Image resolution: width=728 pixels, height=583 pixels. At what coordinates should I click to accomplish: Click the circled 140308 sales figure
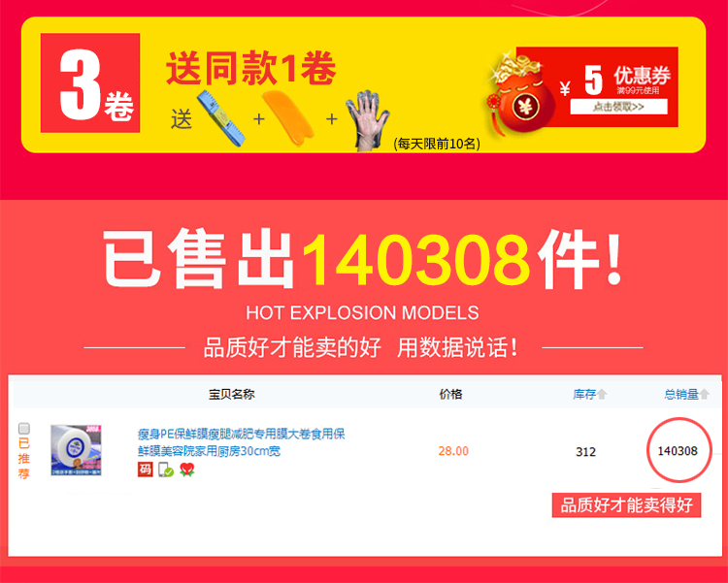point(678,450)
